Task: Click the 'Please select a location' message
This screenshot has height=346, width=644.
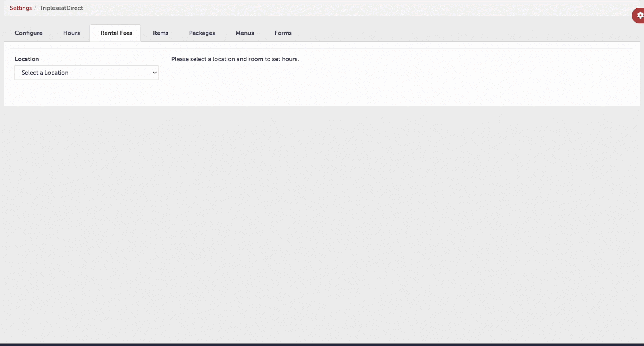Action: (x=235, y=59)
